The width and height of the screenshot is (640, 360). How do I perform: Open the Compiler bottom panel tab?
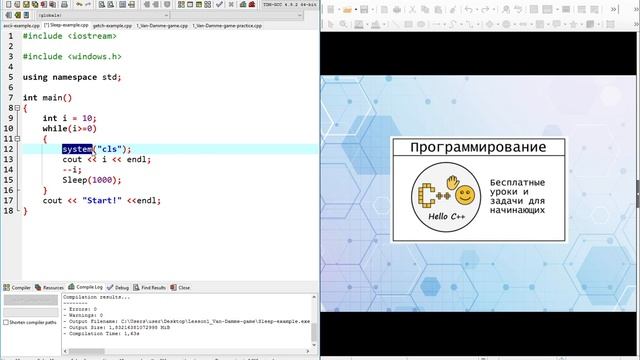17,287
